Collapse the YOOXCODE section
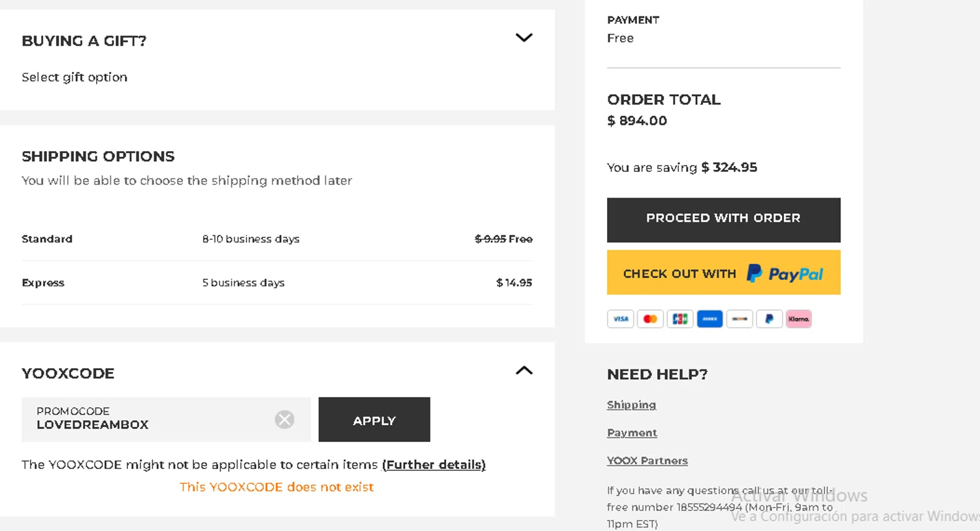 524,371
